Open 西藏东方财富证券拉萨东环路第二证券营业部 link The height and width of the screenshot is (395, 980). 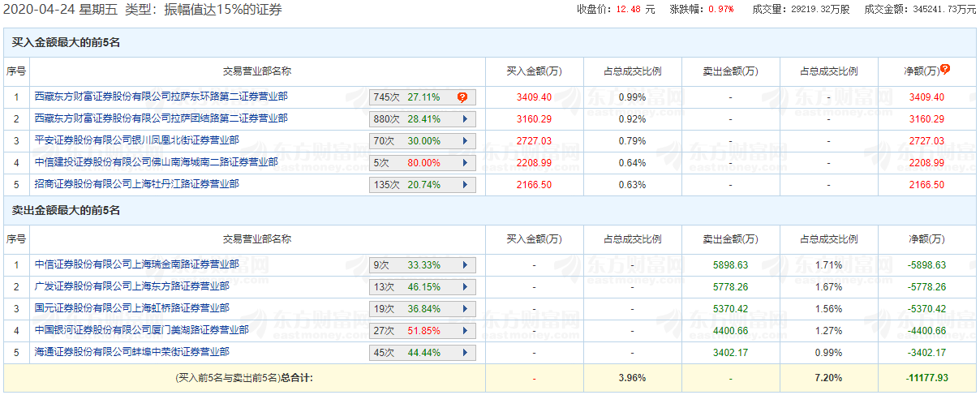(161, 97)
